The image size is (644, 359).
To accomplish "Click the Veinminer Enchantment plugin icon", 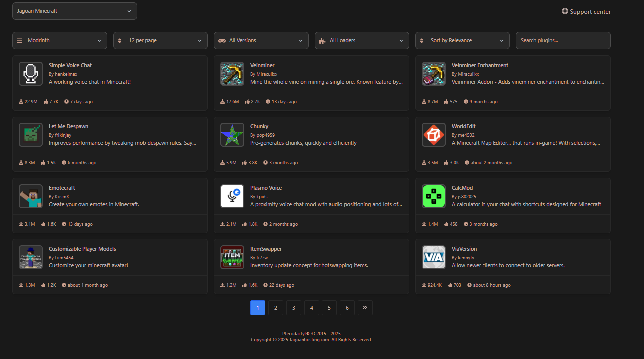I will (434, 74).
